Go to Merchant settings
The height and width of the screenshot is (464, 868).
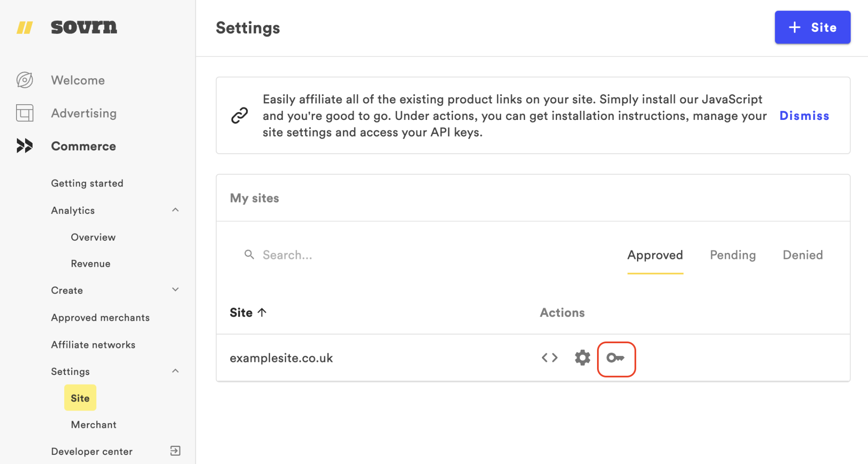tap(93, 424)
